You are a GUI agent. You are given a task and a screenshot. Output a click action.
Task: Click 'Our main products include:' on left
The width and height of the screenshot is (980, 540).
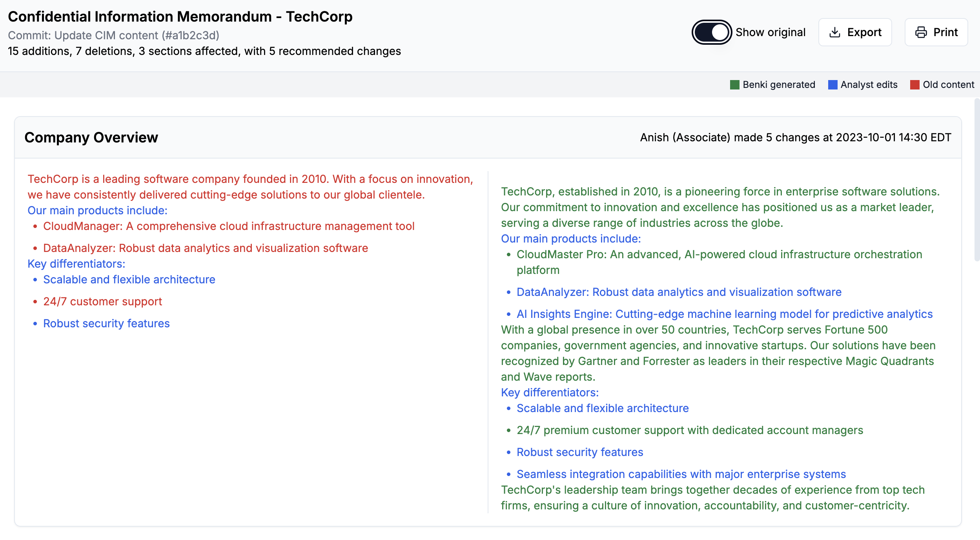[97, 210]
